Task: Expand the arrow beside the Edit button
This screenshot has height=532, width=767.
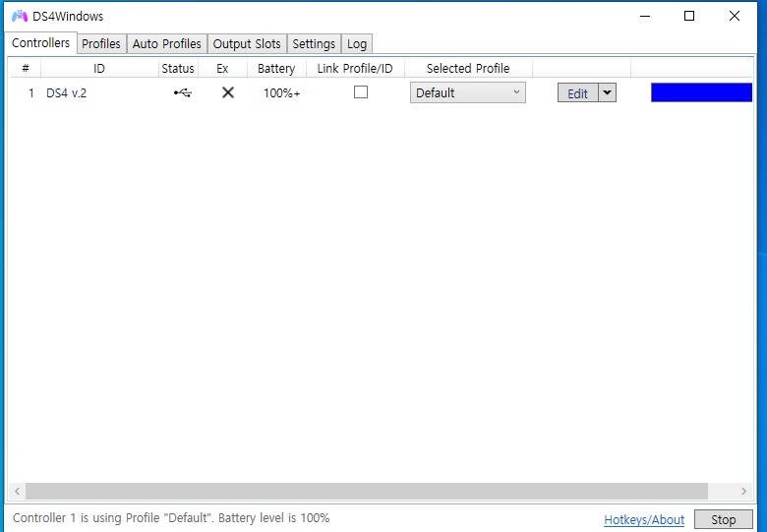Action: tap(607, 92)
